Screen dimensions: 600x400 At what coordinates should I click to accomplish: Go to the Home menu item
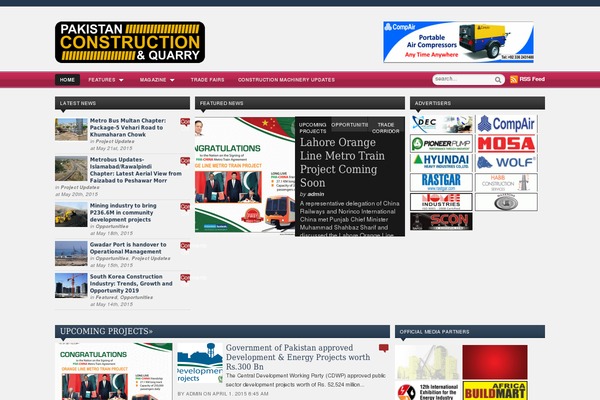pos(67,80)
